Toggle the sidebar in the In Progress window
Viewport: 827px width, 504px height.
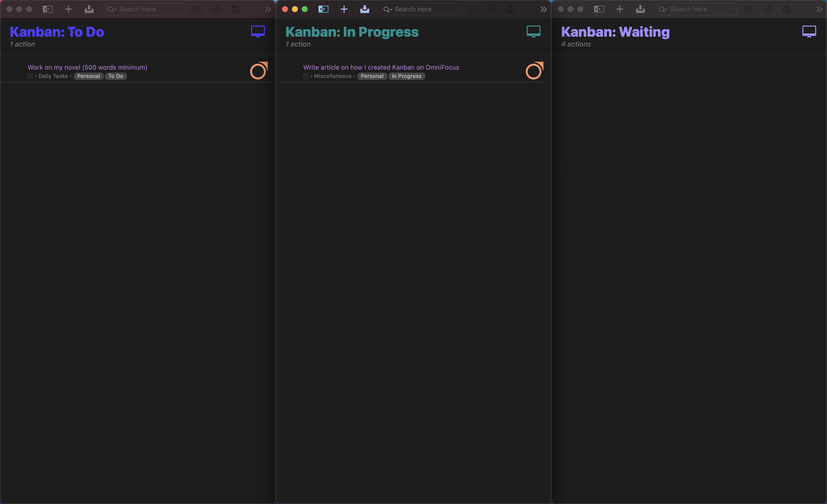(323, 9)
